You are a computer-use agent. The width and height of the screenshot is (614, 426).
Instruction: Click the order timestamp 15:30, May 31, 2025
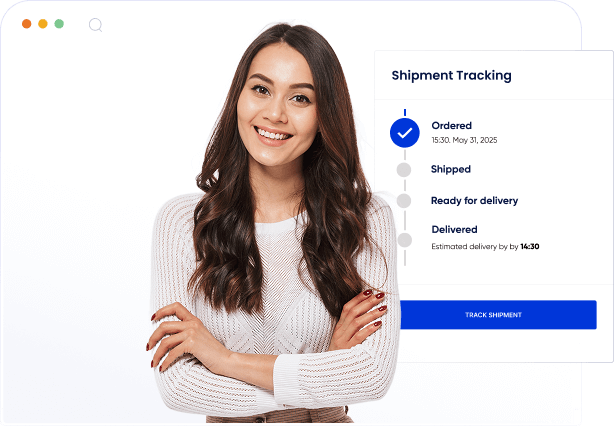[464, 140]
